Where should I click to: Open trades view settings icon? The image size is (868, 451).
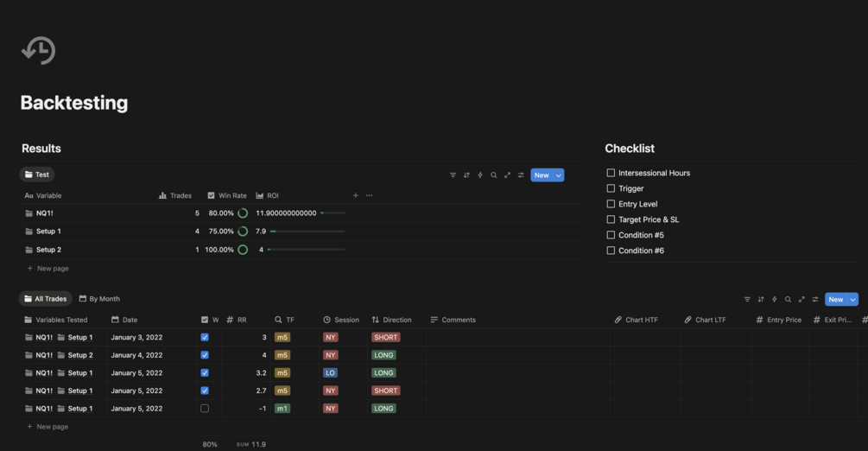point(814,299)
